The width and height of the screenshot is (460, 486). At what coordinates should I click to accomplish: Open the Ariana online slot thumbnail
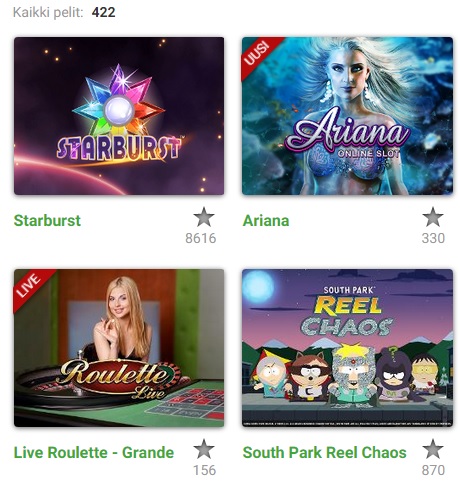(347, 116)
